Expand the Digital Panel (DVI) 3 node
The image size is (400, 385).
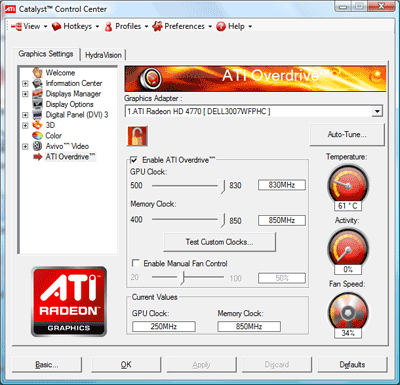25,115
